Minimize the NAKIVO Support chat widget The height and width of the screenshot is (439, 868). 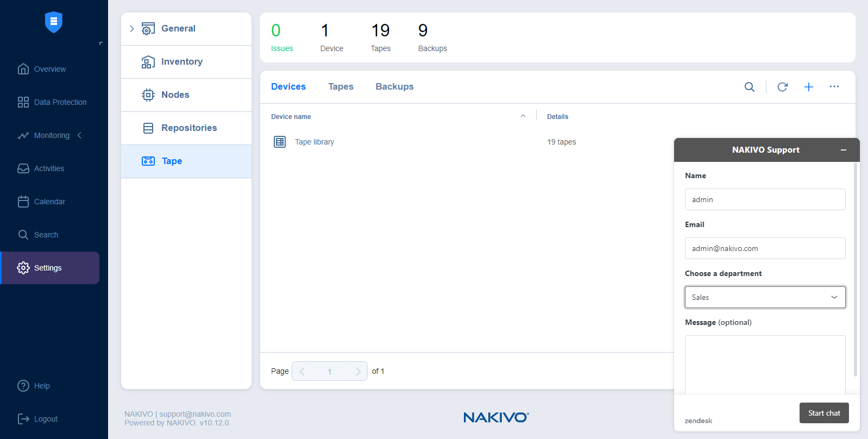click(x=844, y=150)
